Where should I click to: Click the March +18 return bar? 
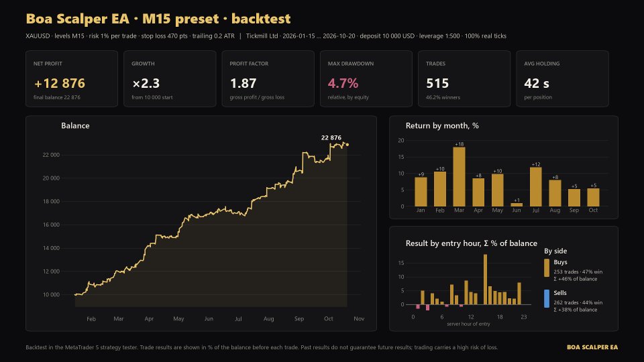point(459,176)
